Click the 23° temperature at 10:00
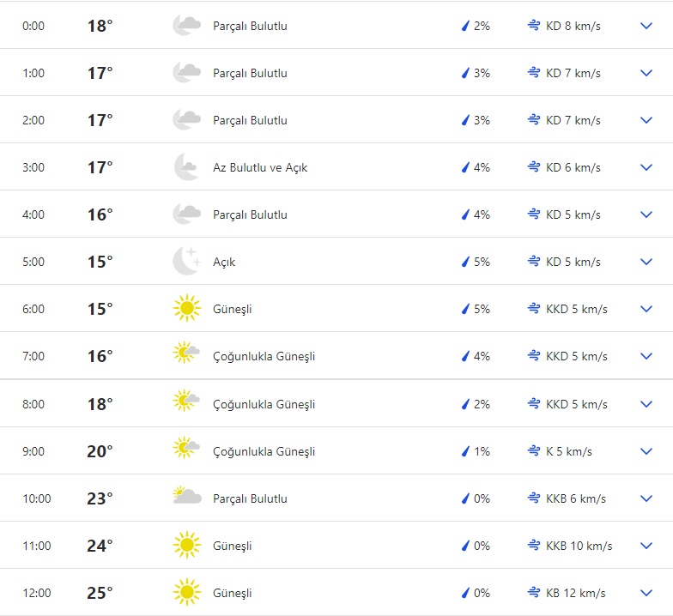This screenshot has height=616, width=673. click(100, 498)
